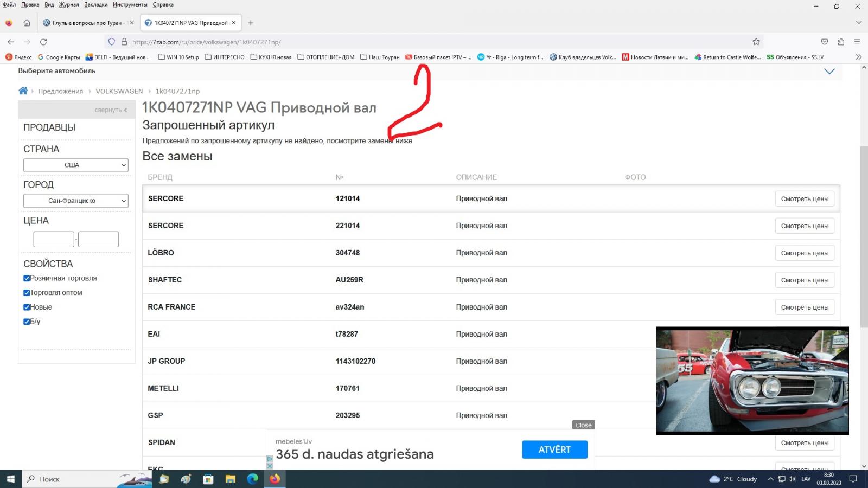This screenshot has width=868, height=488.
Task: Uncheck the Б/у checkbox
Action: [27, 322]
